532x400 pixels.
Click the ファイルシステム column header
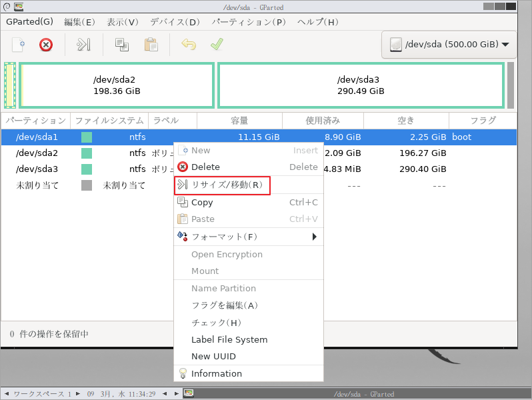click(109, 121)
